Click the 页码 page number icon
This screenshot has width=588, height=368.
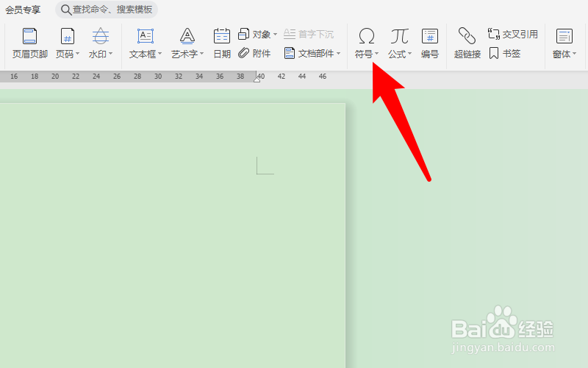tap(68, 36)
